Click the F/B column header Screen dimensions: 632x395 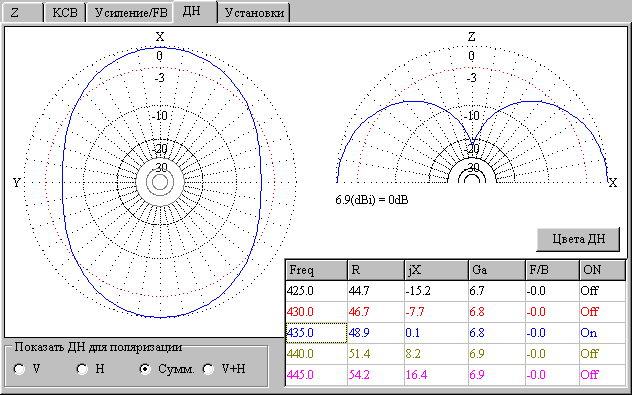[552, 270]
